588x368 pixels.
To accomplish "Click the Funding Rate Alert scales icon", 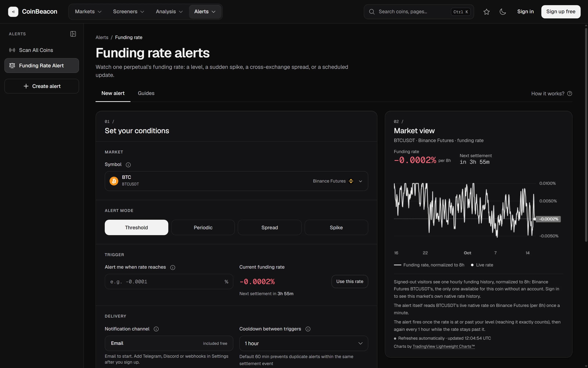I will click(12, 66).
